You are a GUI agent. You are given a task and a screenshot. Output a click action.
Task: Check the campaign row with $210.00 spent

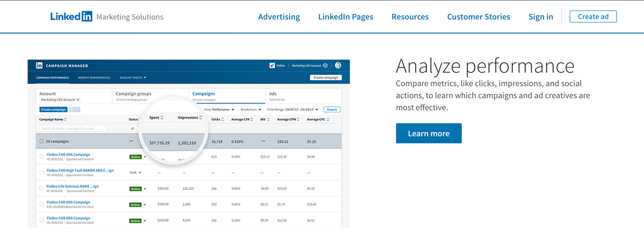(x=41, y=220)
